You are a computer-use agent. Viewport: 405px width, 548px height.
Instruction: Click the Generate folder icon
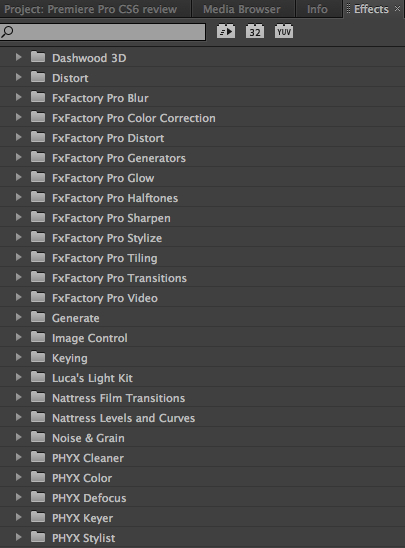pyautogui.click(x=38, y=317)
